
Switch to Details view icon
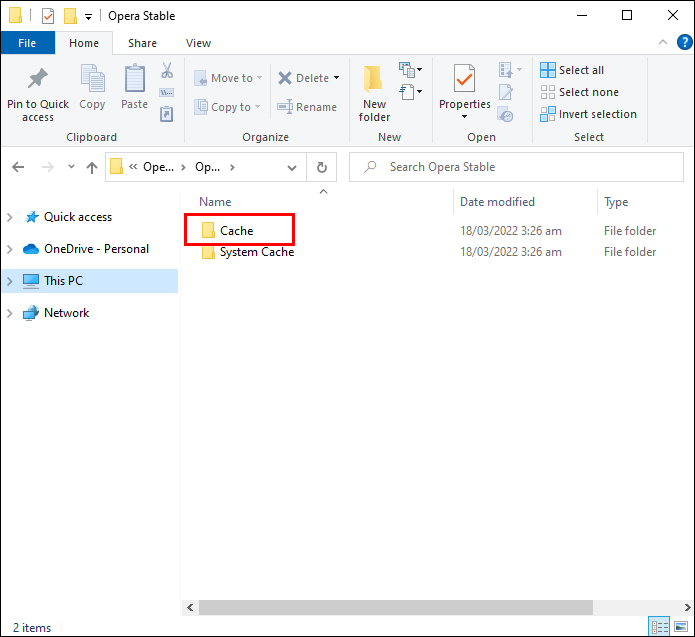659,627
